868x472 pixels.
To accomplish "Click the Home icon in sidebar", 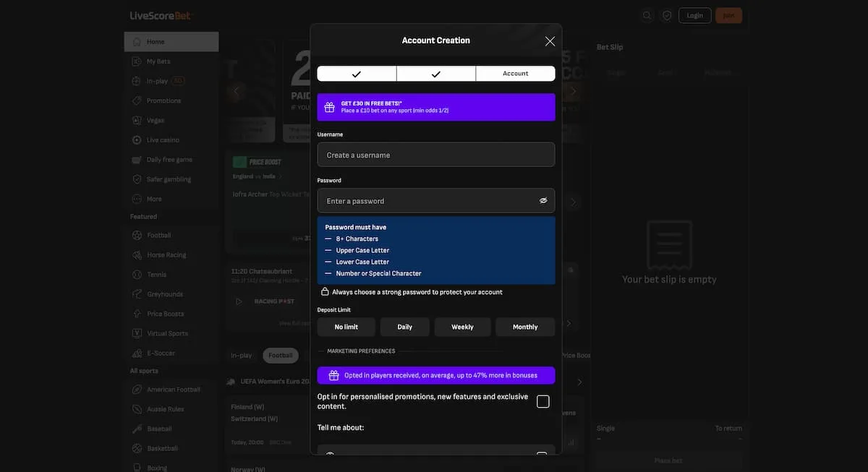I will [x=137, y=42].
